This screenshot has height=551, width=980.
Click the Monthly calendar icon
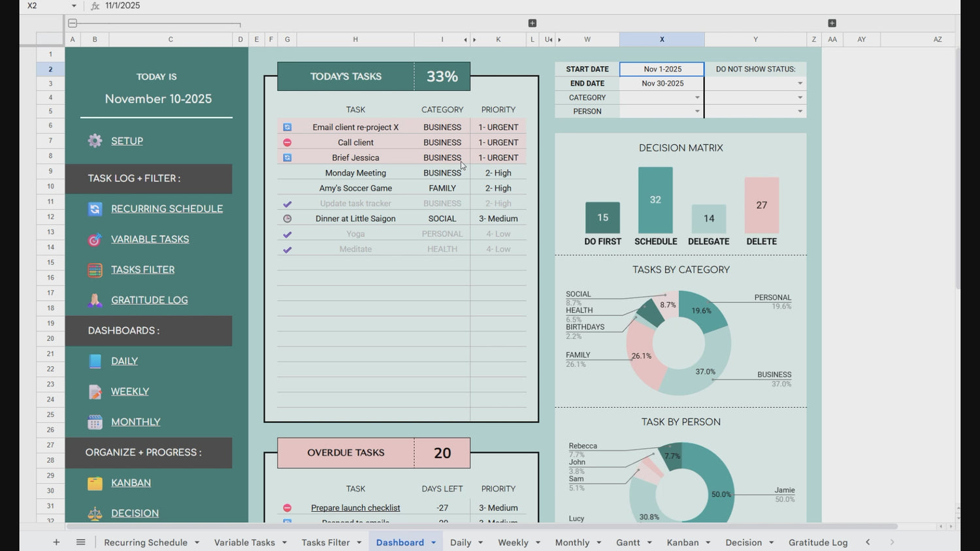(95, 422)
